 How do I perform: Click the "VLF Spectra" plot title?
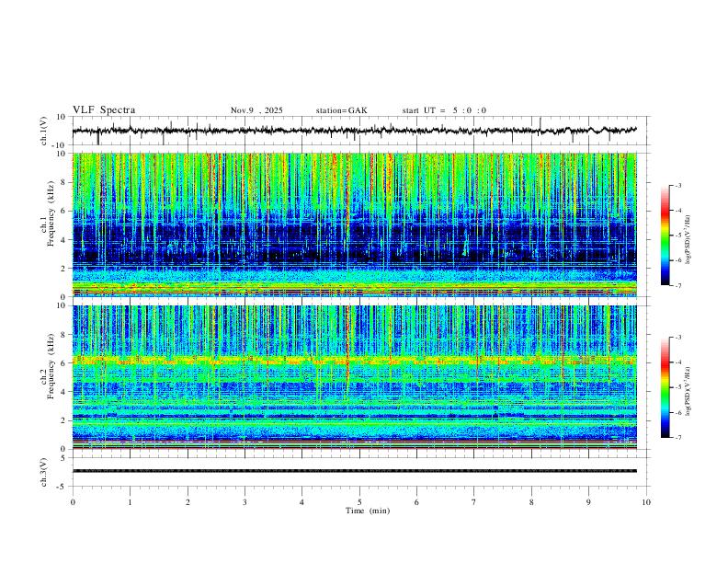point(104,110)
